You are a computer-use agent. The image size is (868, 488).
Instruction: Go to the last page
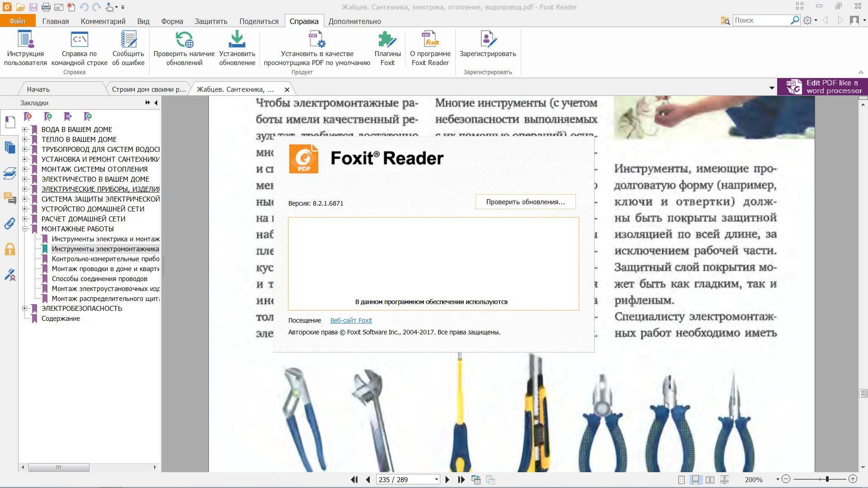point(461,479)
